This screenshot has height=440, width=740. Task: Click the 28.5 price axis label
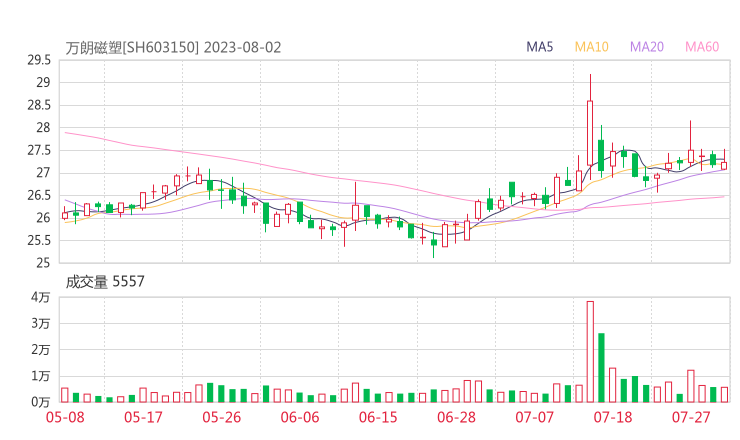pyautogui.click(x=39, y=105)
